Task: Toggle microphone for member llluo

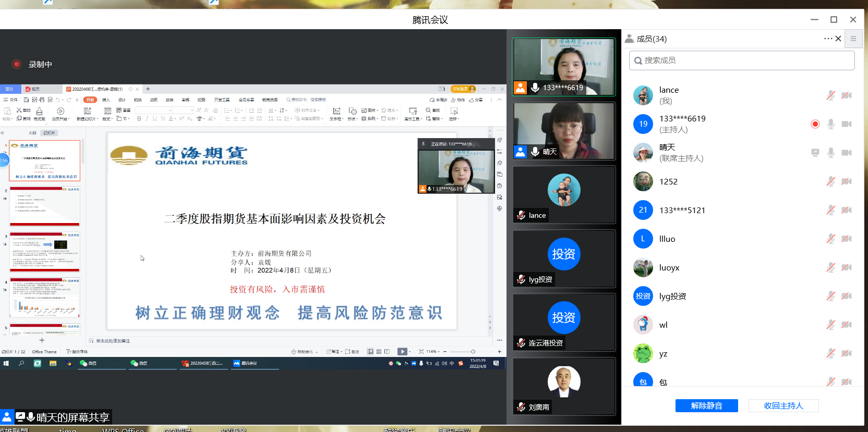Action: click(x=831, y=239)
